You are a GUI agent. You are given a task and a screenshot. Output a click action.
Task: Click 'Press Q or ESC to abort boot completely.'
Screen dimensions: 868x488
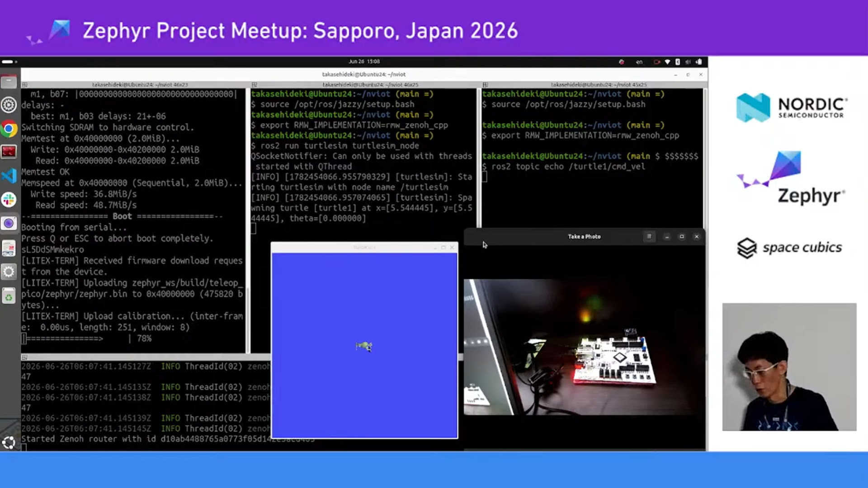point(117,239)
